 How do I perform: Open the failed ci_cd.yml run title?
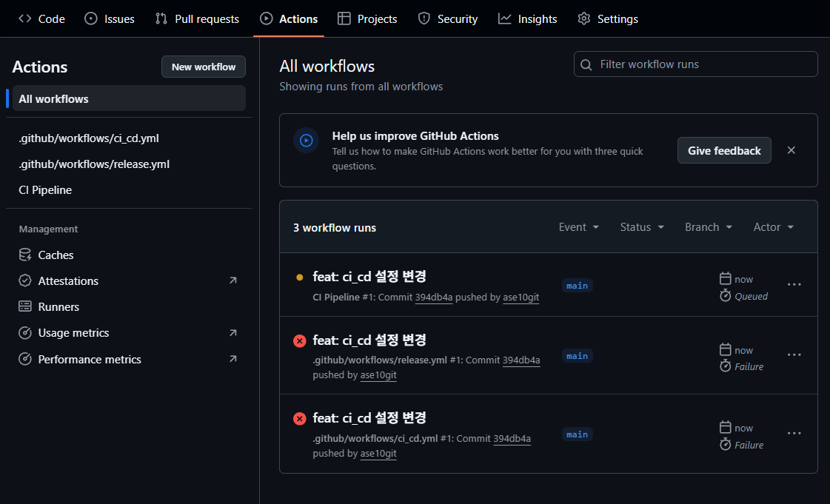point(369,418)
